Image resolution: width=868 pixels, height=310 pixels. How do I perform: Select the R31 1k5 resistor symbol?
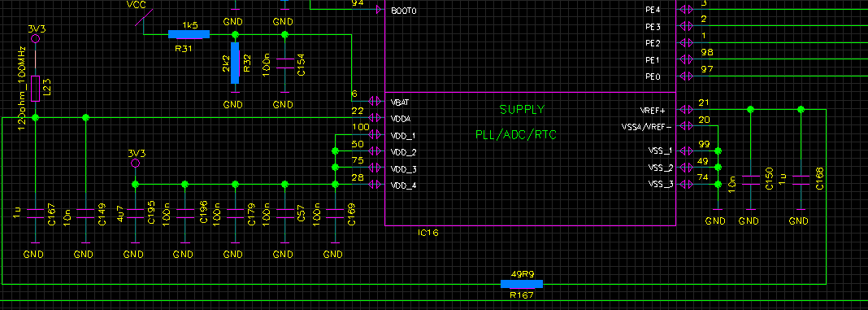(x=189, y=34)
